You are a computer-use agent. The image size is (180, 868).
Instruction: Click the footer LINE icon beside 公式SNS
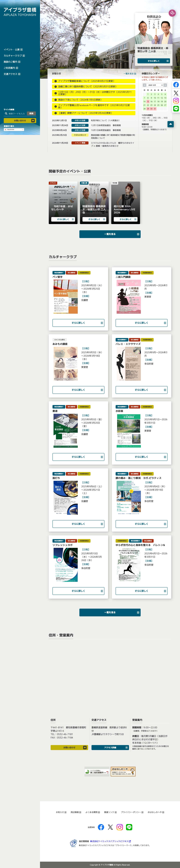129,827
